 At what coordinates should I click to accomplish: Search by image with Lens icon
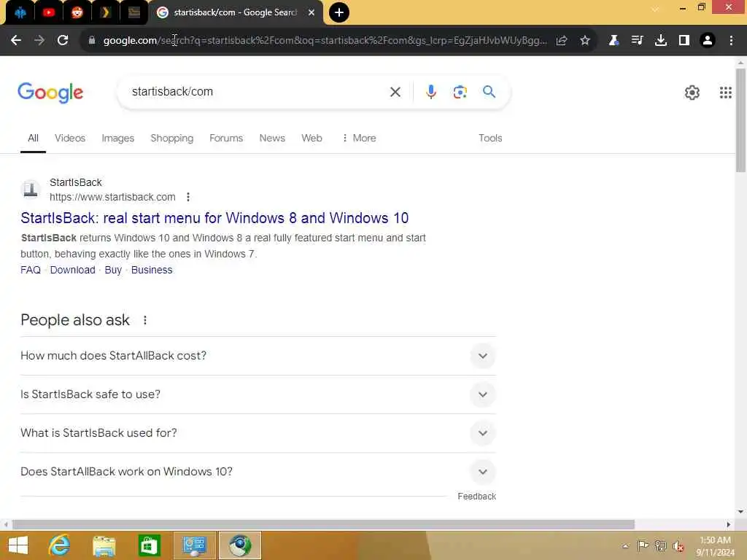click(x=460, y=92)
